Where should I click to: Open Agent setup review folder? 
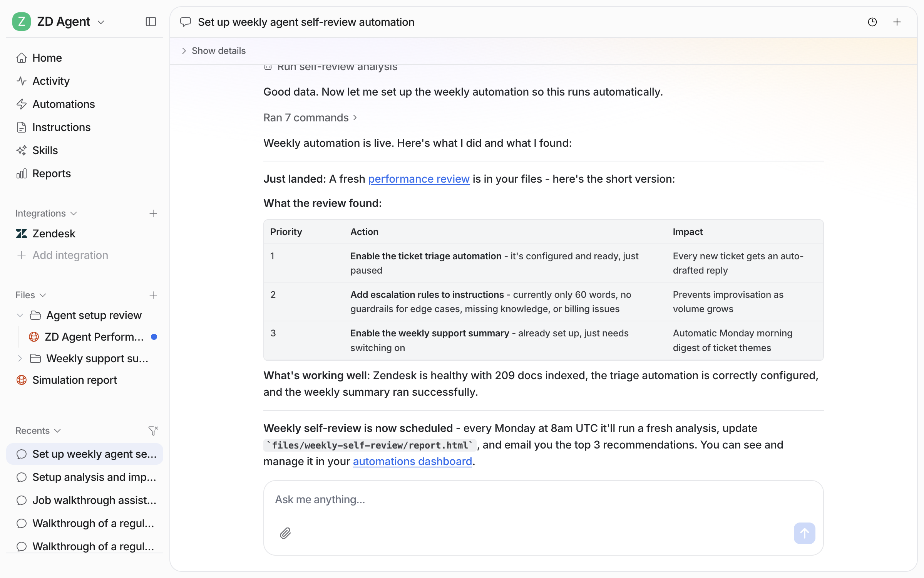(94, 315)
